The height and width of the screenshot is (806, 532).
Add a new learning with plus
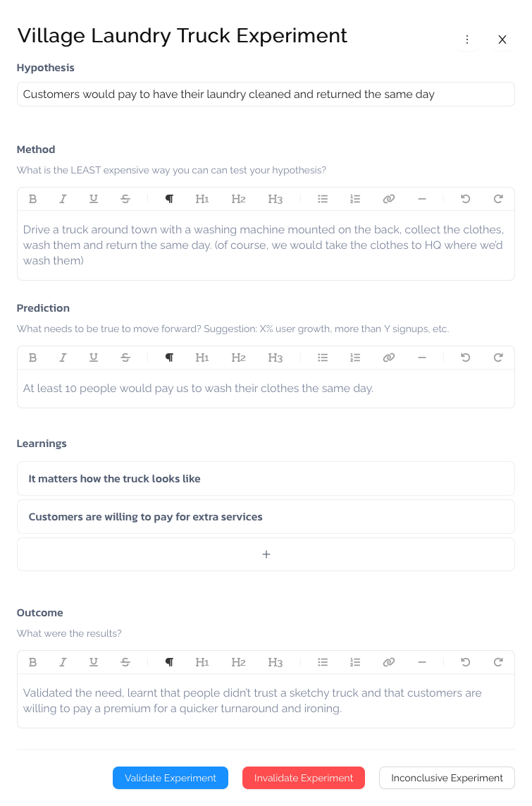[x=266, y=554]
